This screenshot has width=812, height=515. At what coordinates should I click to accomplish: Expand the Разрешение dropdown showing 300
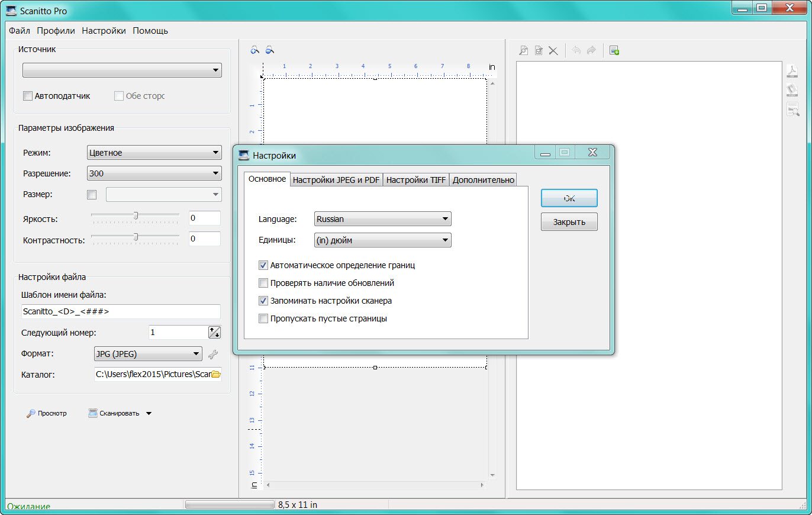pos(154,173)
